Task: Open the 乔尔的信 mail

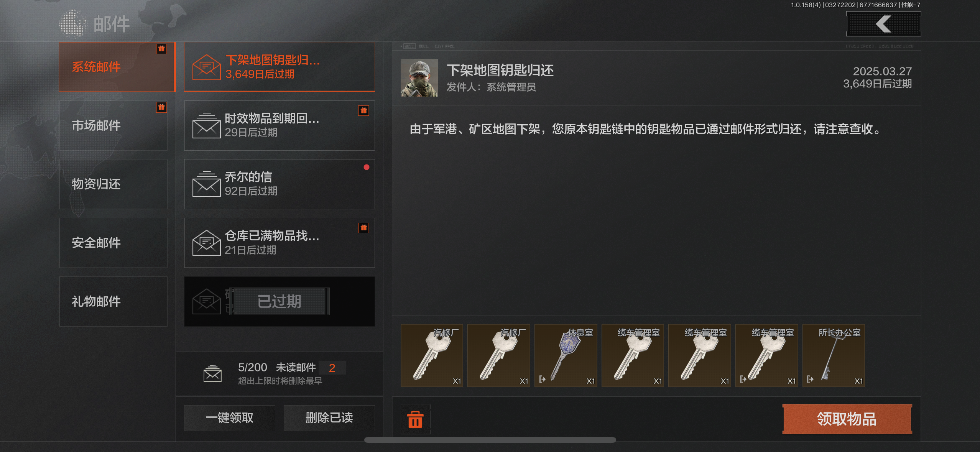Action: pyautogui.click(x=280, y=184)
